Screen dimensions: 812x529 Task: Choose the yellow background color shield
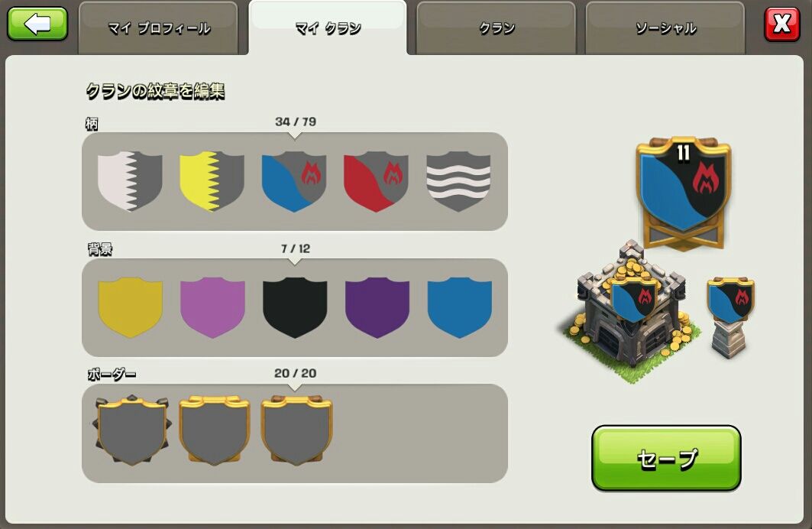coord(130,308)
